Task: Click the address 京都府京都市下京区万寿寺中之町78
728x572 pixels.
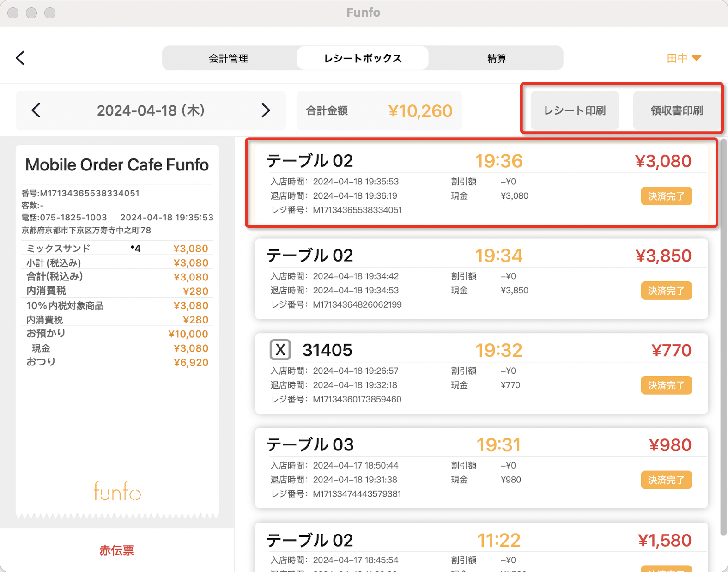Action: point(86,230)
